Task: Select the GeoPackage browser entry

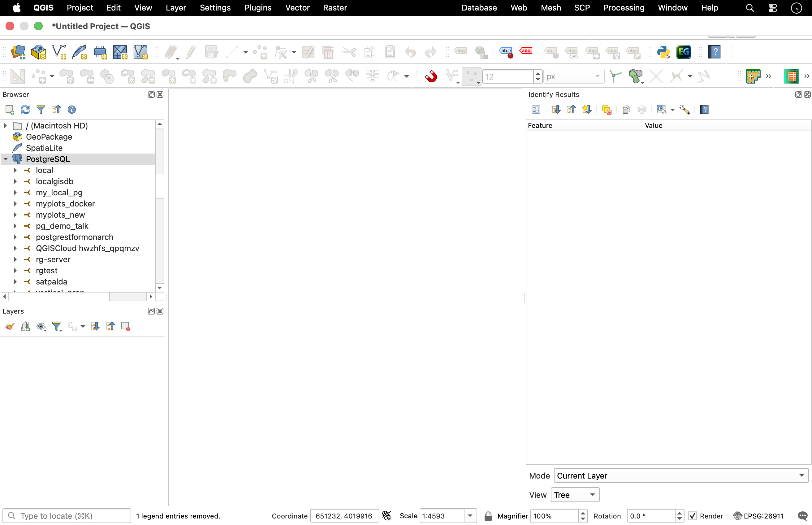Action: pyautogui.click(x=49, y=137)
